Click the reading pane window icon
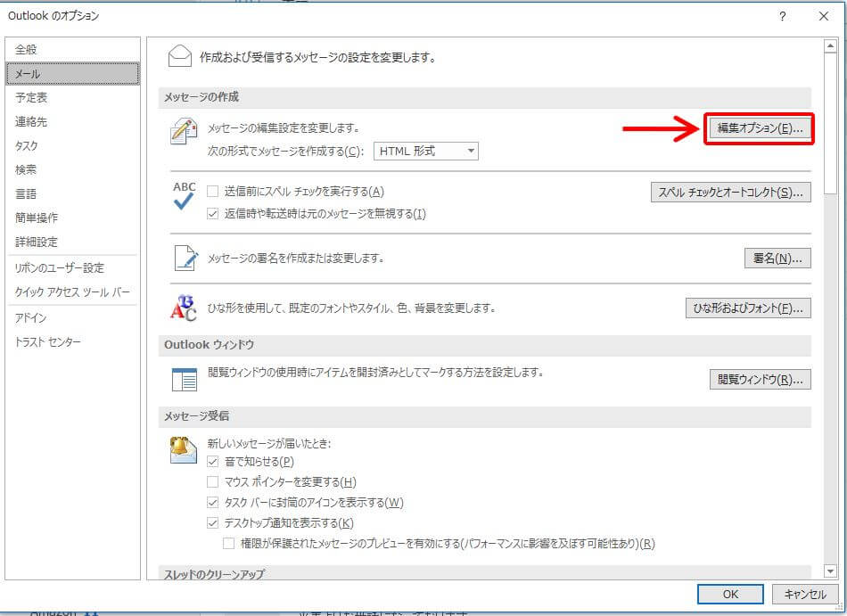The width and height of the screenshot is (847, 616). tap(185, 380)
